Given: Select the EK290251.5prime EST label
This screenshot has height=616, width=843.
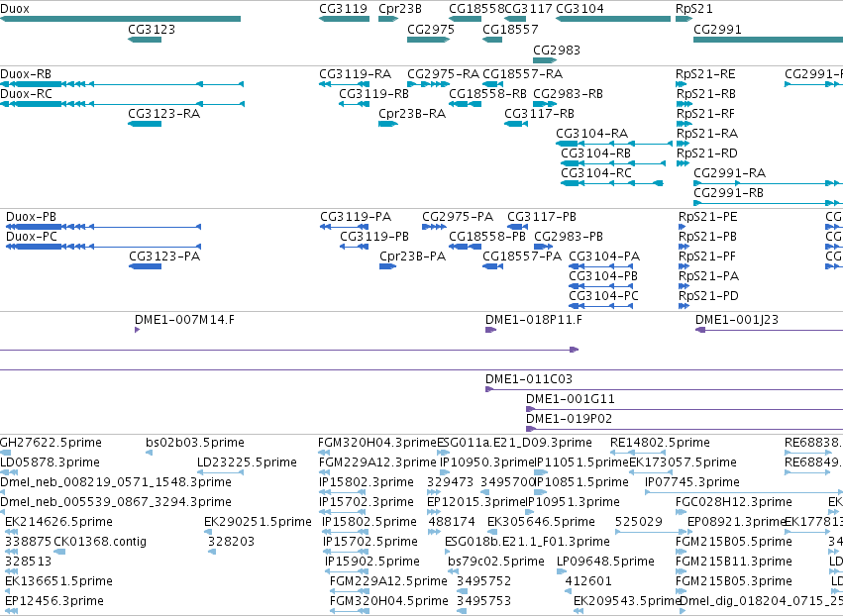Looking at the screenshot, I should 258,522.
